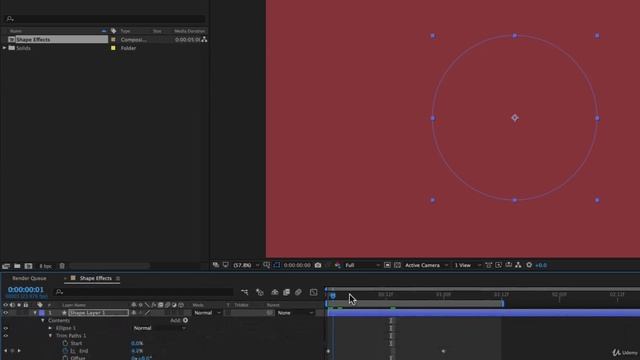Toggle Pixel Aspect Ratio Correction in viewer
Viewport: 640px width, 360px height.
488,265
